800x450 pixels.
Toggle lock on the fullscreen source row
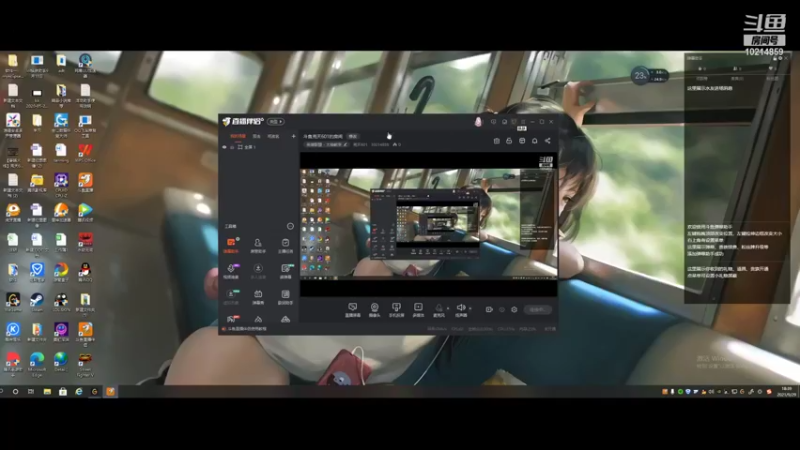[232, 147]
